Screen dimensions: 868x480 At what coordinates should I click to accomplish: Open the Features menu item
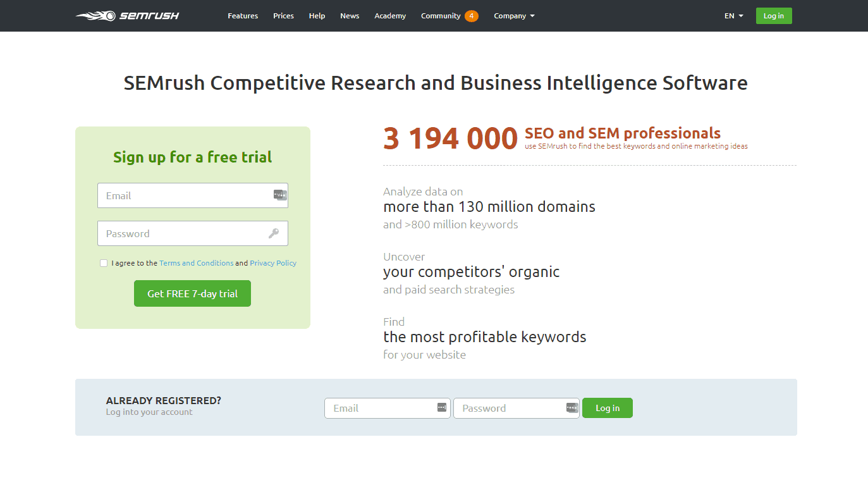coord(243,16)
